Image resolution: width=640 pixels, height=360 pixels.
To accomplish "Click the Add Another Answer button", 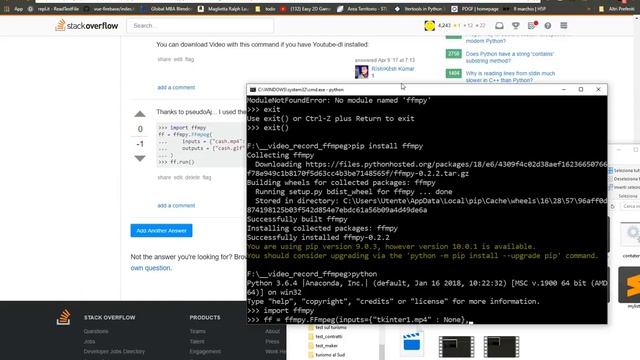I will click(161, 231).
